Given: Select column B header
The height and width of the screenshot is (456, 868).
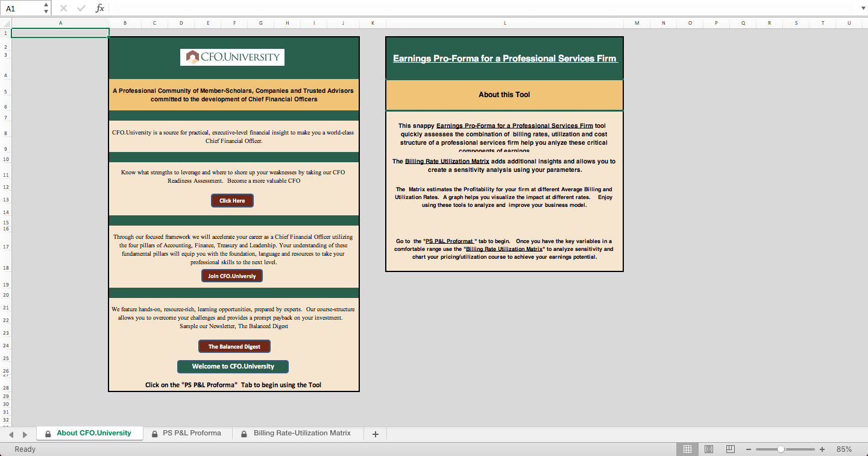Looking at the screenshot, I should tap(125, 23).
